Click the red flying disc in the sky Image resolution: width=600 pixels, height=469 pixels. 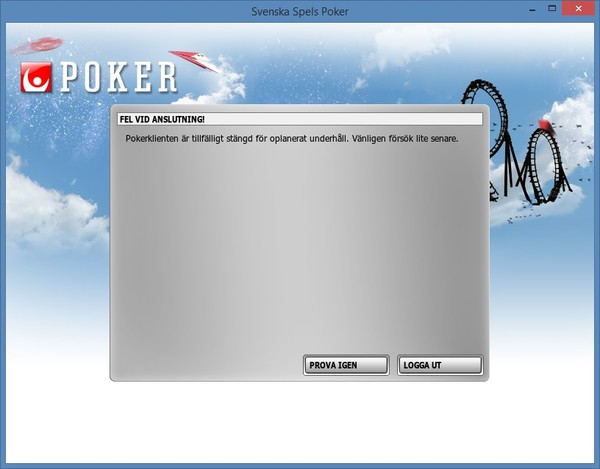(37, 44)
